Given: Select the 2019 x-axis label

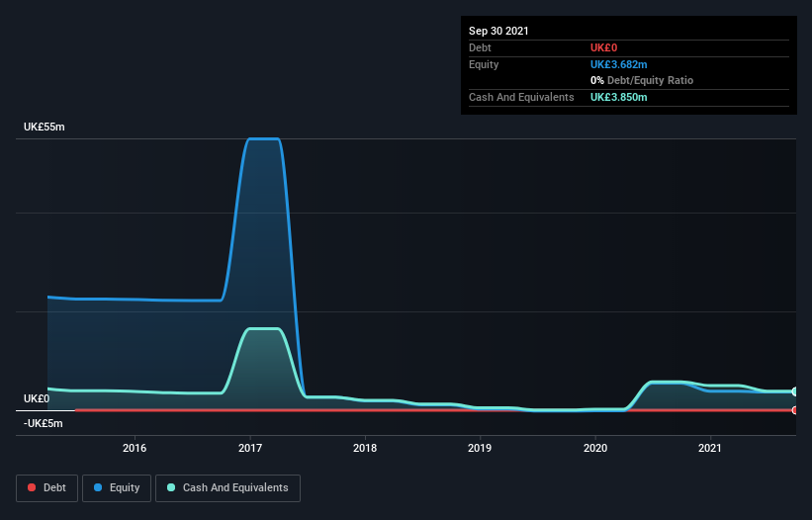Looking at the screenshot, I should (480, 448).
